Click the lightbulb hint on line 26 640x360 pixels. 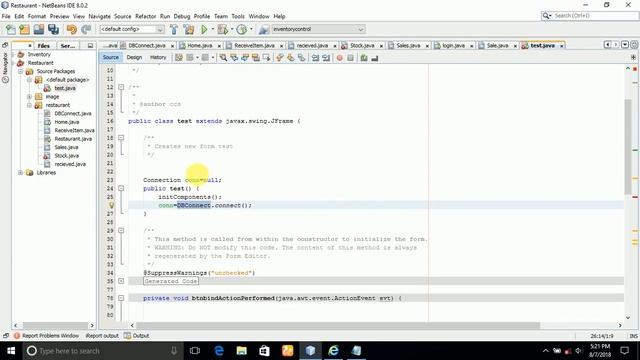(x=111, y=205)
